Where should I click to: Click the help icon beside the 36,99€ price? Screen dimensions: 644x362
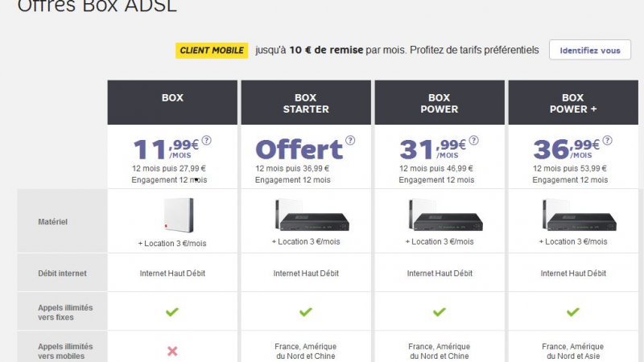tap(607, 140)
